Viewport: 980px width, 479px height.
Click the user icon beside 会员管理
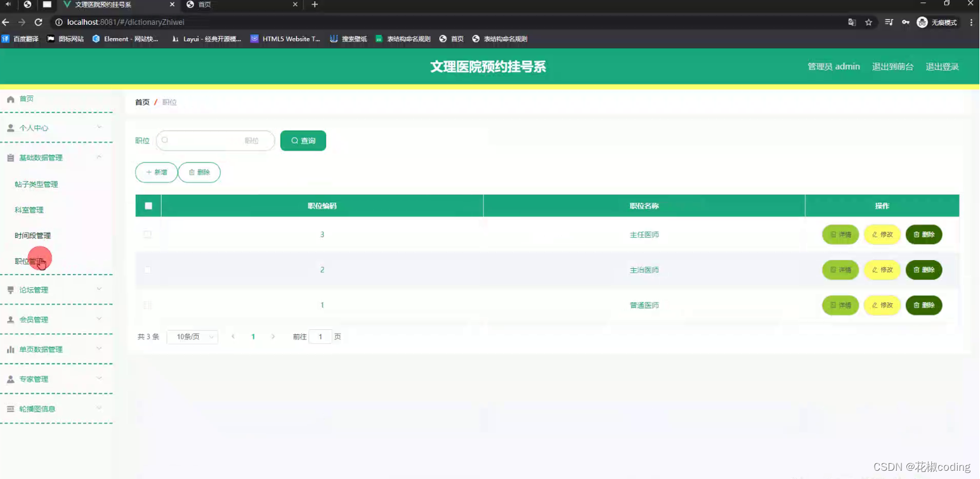coord(10,320)
